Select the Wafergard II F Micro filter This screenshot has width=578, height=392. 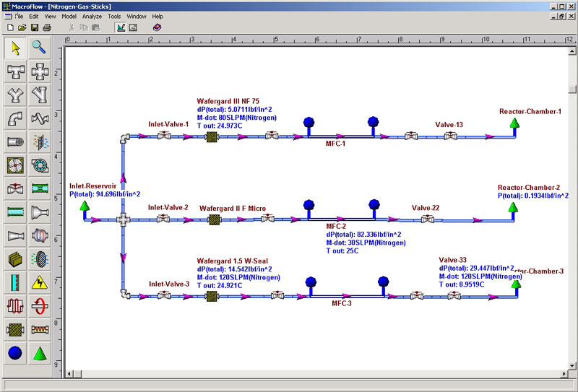[x=214, y=220]
